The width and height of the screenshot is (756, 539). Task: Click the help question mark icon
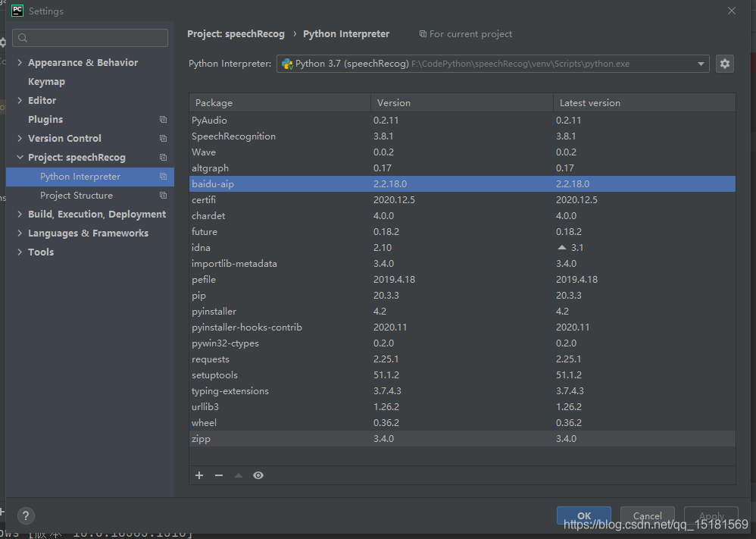25,515
